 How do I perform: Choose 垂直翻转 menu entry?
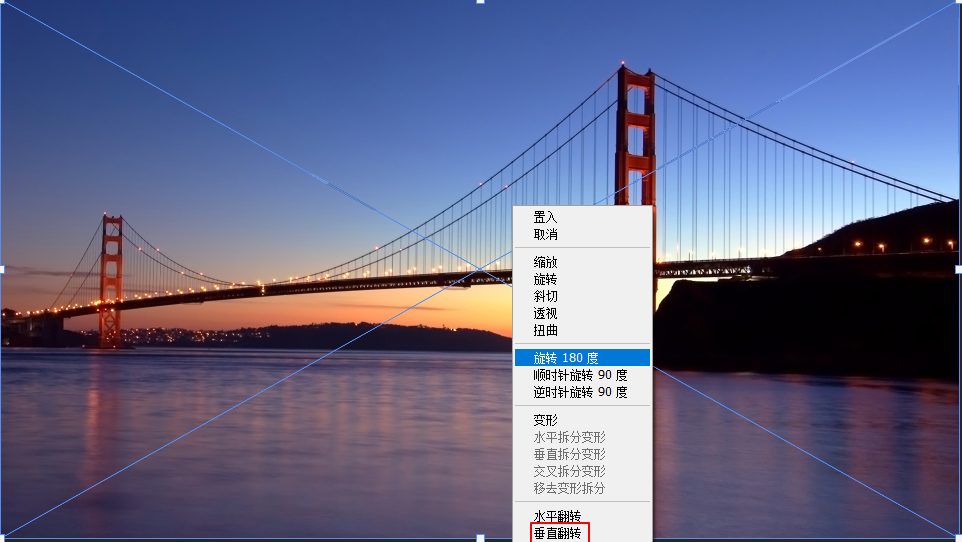point(582,533)
